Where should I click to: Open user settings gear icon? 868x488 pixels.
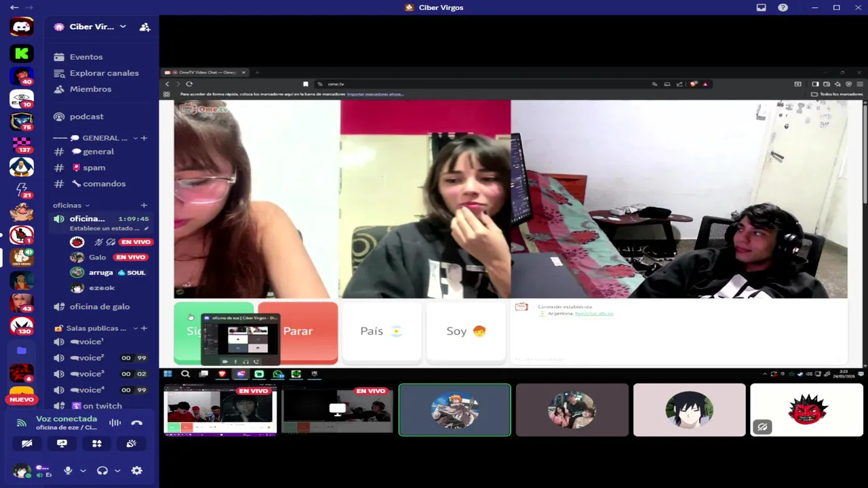[136, 470]
